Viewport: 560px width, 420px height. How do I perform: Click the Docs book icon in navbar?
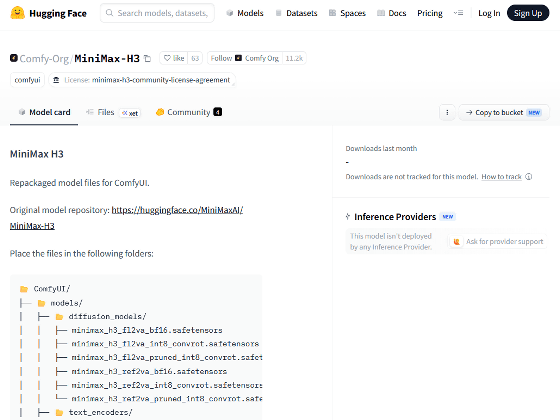tap(381, 13)
